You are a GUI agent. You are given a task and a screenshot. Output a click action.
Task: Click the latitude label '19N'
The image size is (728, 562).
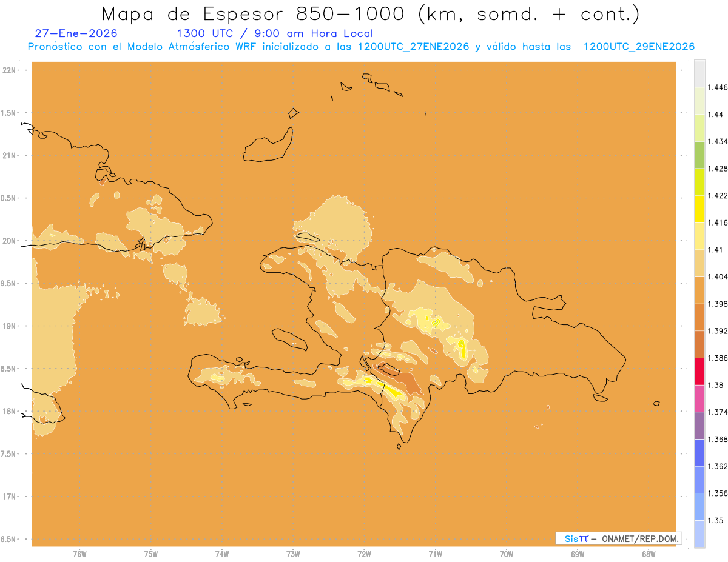pyautogui.click(x=10, y=326)
